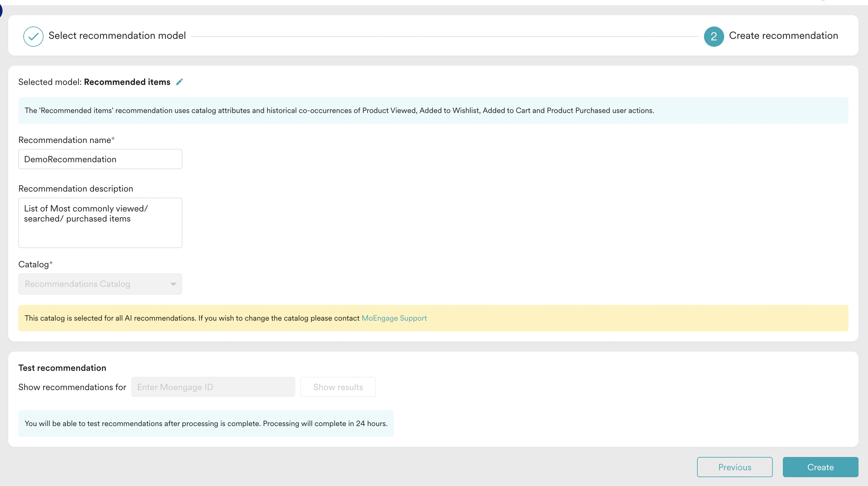This screenshot has width=868, height=486.
Task: Click the processing notice under Test recommendation
Action: coord(206,423)
